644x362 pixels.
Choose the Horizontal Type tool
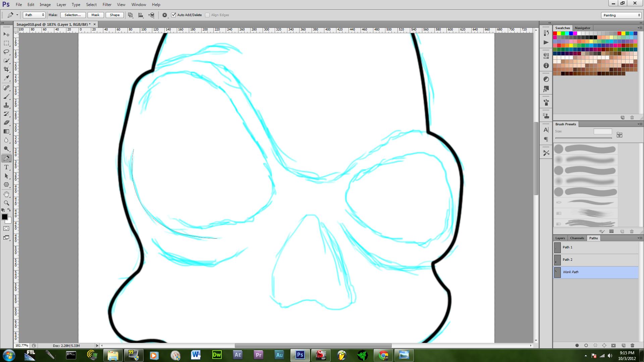(x=6, y=167)
